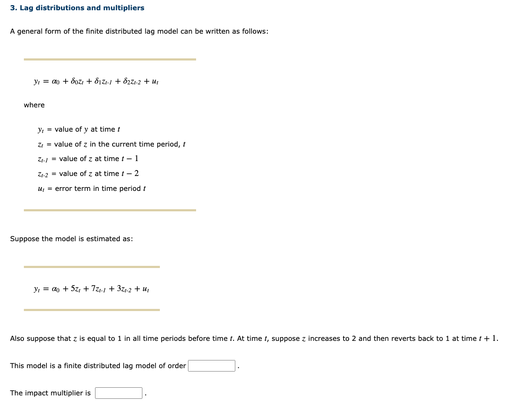Click the tan divider bar above the first equation
Viewport: 532px width, 415px height.
coord(110,59)
